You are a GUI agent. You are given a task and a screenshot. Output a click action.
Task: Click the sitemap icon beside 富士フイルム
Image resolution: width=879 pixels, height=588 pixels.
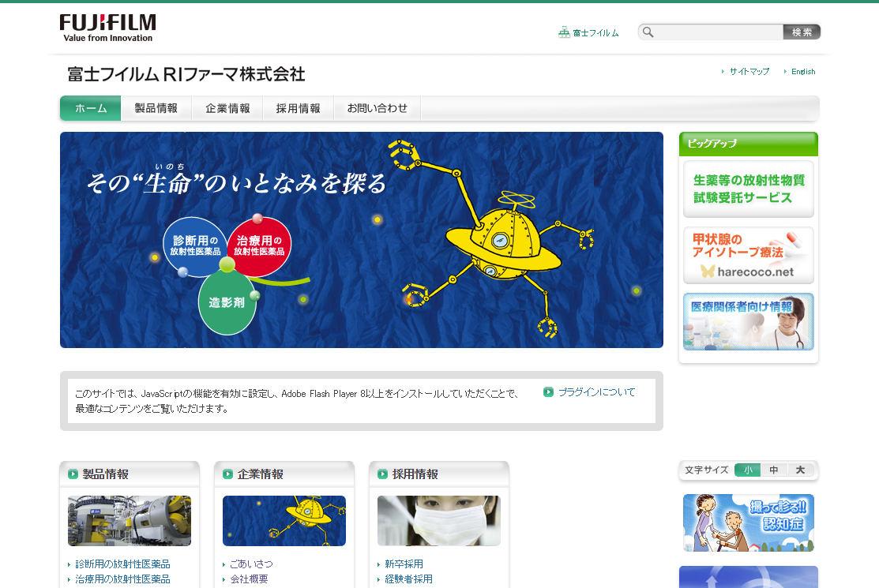[564, 32]
